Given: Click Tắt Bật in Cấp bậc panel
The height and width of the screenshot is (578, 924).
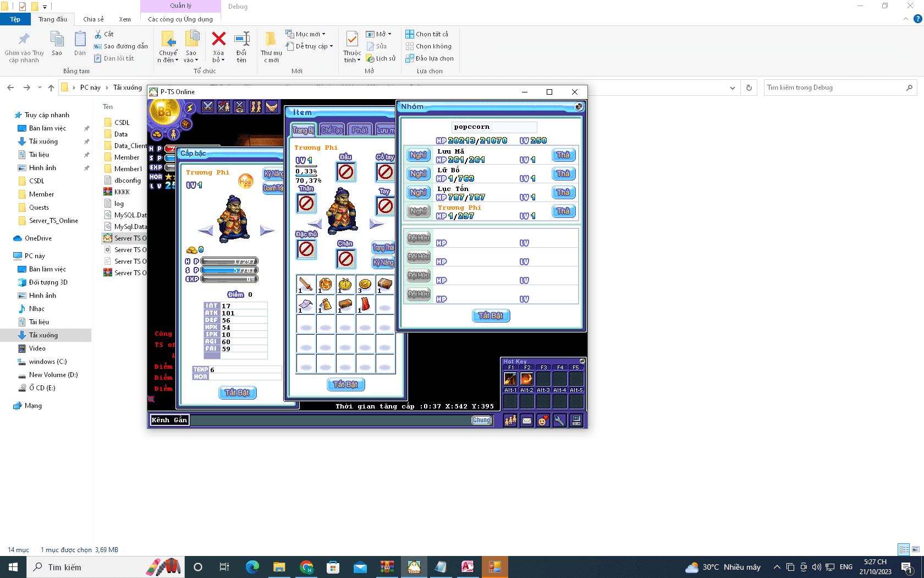Looking at the screenshot, I should point(238,392).
